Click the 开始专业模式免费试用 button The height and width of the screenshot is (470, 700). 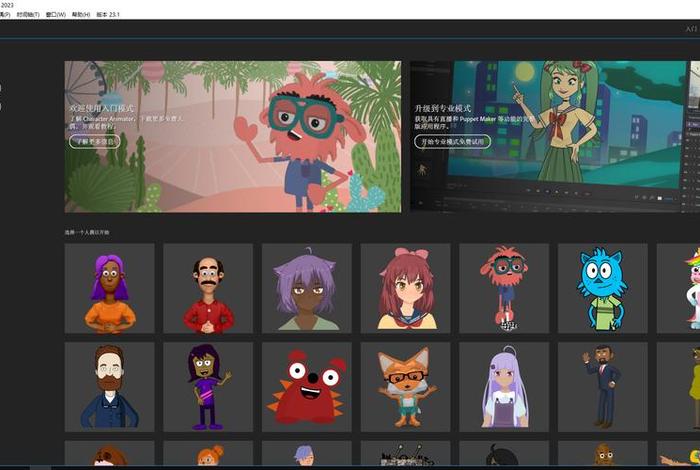click(452, 141)
